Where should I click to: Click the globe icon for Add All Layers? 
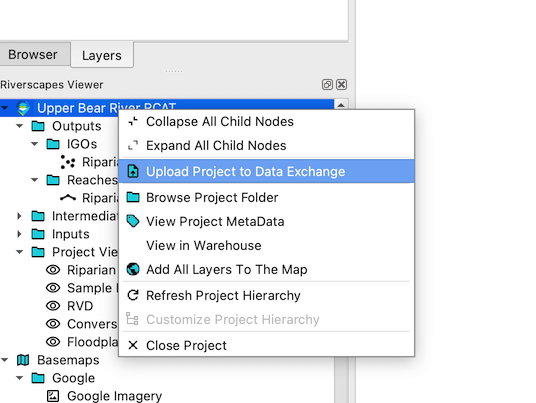click(x=133, y=269)
